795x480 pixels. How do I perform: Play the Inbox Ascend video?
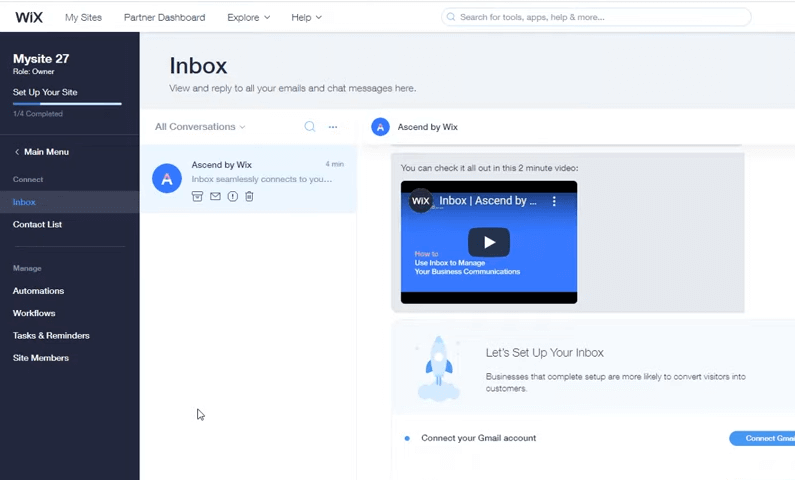pos(489,242)
